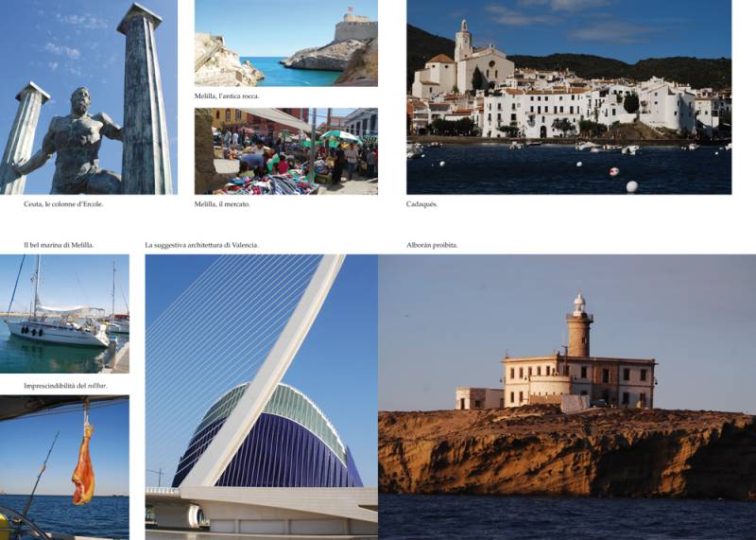
Task: Select "La suggestiva architettura di Valencia." caption
Action: pos(201,245)
